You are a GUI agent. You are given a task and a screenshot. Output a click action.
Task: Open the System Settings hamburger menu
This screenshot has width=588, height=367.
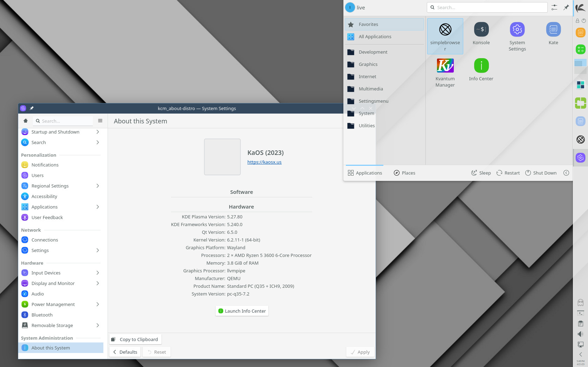point(100,121)
